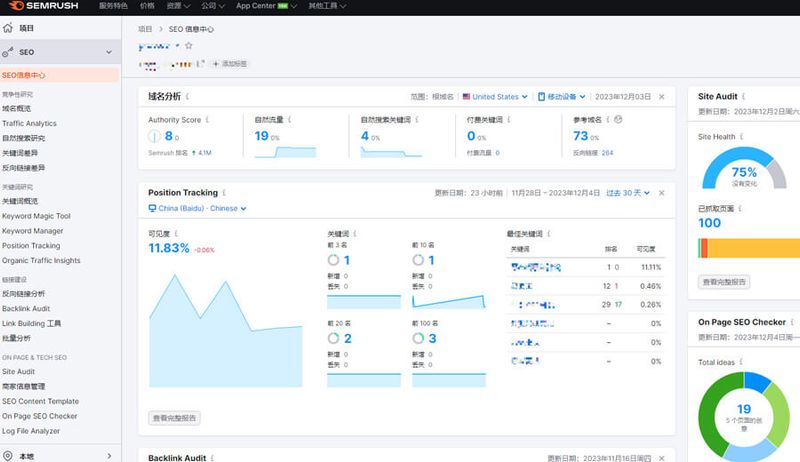Image resolution: width=800 pixels, height=462 pixels.
Task: Click info icon beside Total ideas
Action: click(741, 362)
